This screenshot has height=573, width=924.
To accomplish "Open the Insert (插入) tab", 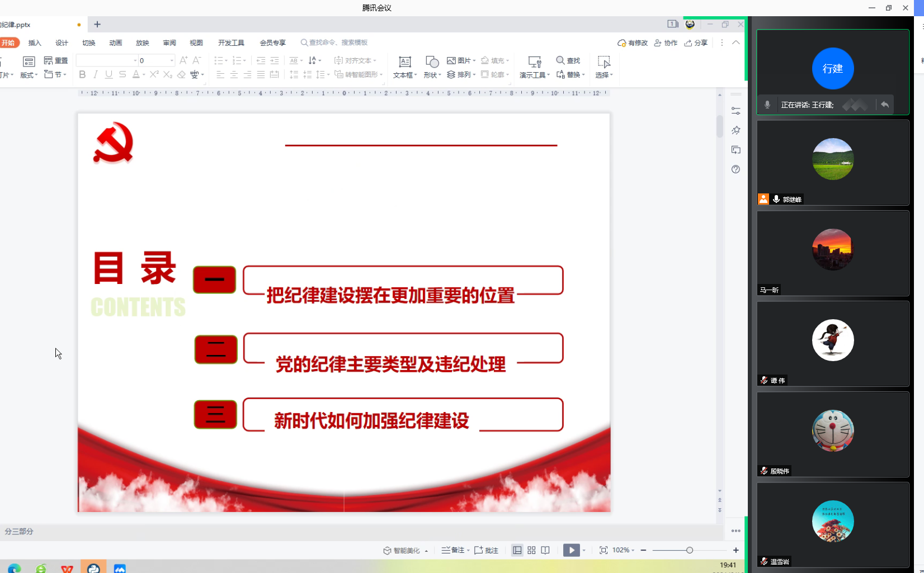I will pos(35,42).
